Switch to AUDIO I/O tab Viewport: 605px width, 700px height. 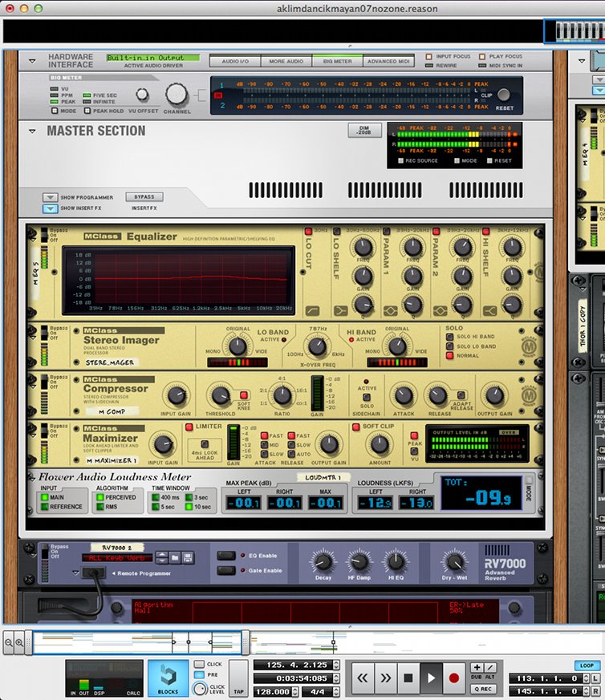(235, 61)
